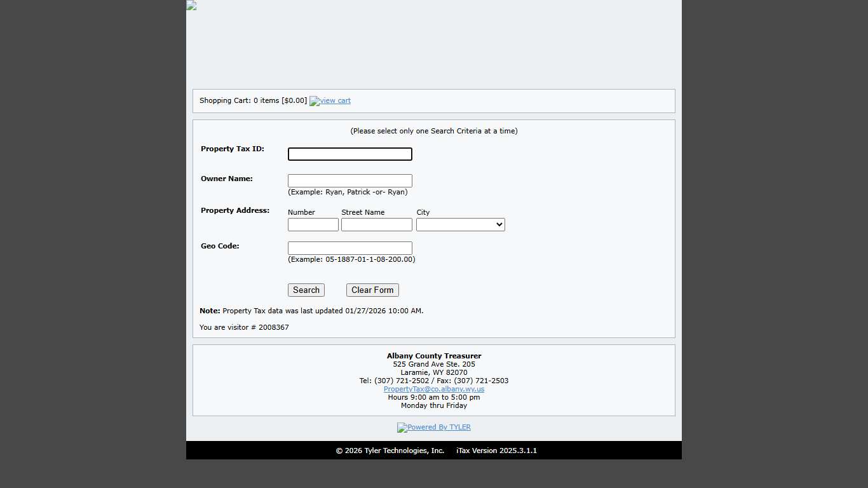Click into the Owner Name field
This screenshot has width=868, height=488.
(x=349, y=181)
